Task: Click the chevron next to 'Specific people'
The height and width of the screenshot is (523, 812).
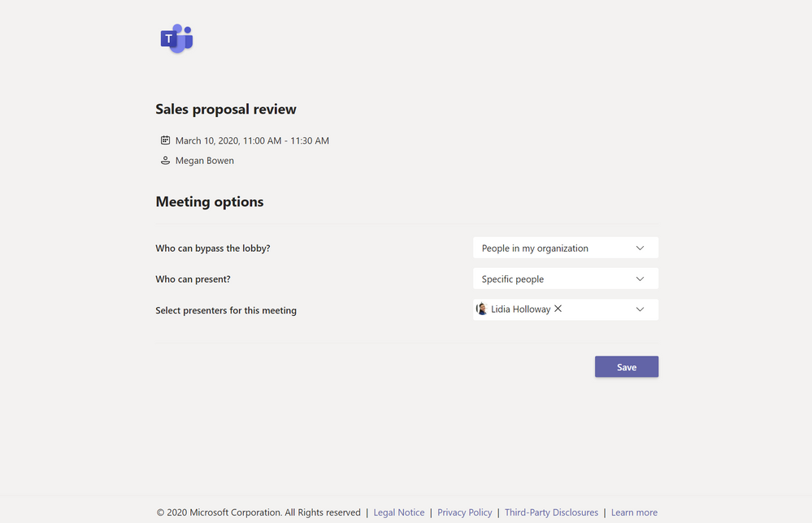Action: [640, 279]
